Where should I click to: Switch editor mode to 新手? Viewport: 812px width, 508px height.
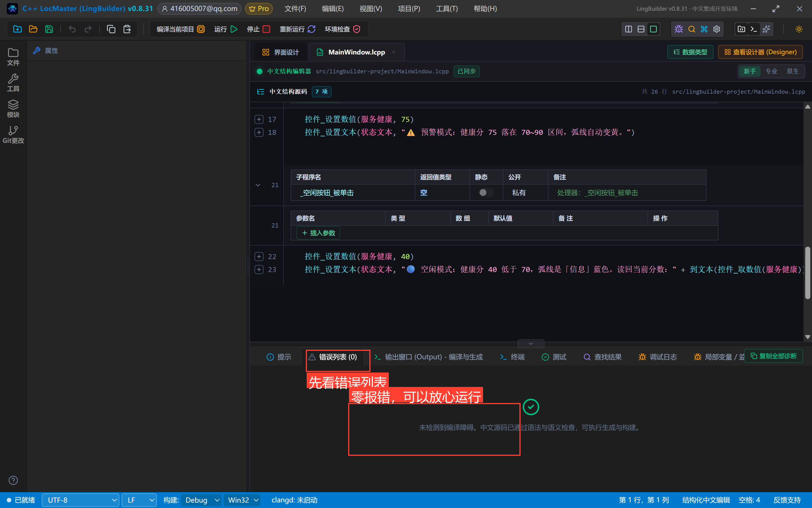click(750, 71)
